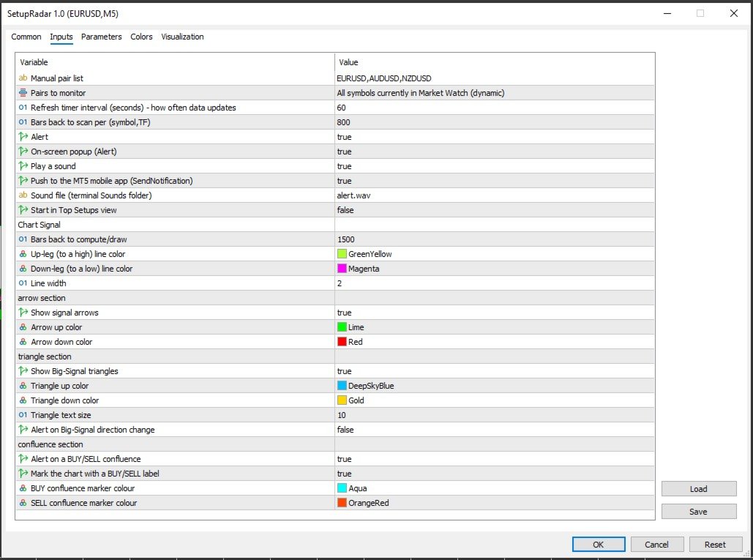Image resolution: width=753 pixels, height=560 pixels.
Task: Click the integer icon beside Triangle text size
Action: click(x=23, y=415)
